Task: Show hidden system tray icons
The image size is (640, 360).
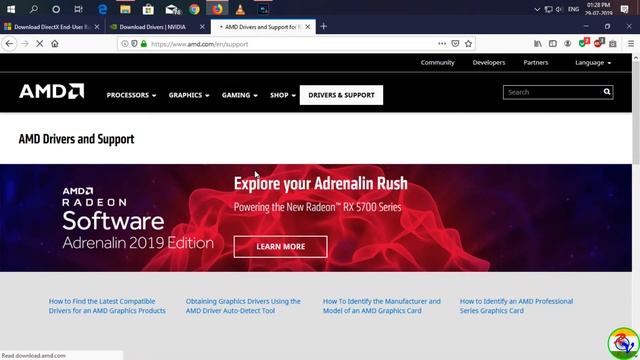Action: point(537,9)
